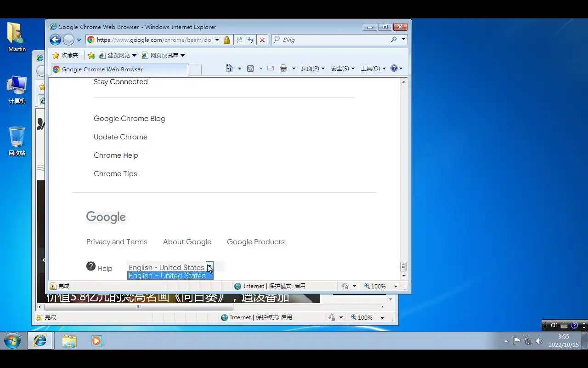Select the Martin desktop folder icon
This screenshot has width=588, height=368.
point(17,37)
